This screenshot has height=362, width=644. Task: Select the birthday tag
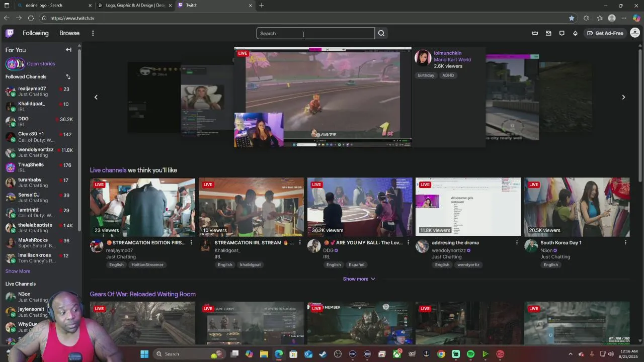coord(426,75)
